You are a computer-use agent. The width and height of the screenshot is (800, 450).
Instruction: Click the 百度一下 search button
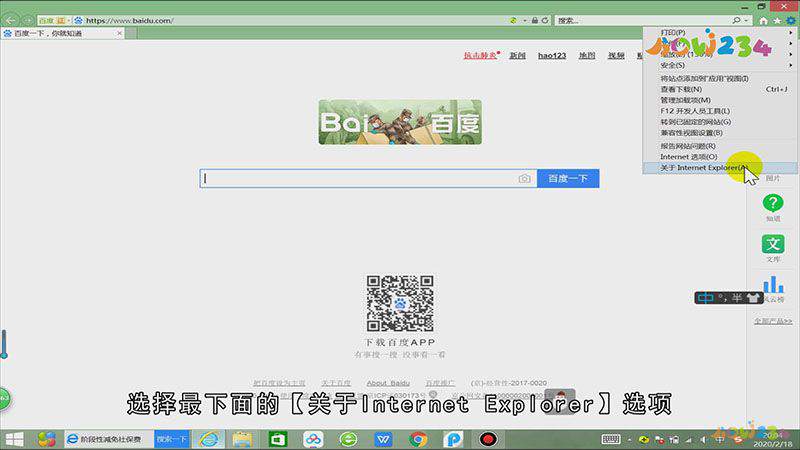[568, 179]
